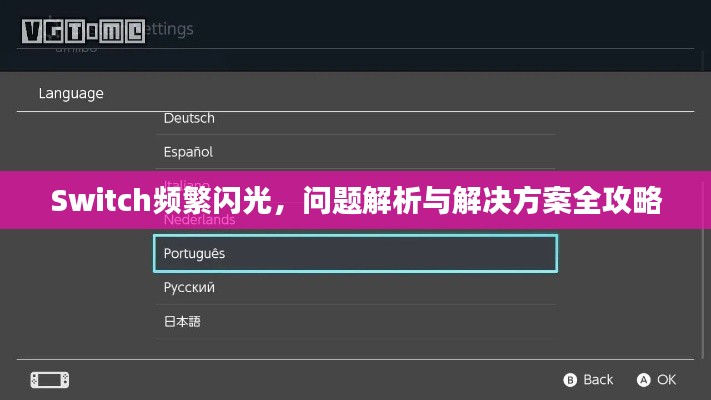Image resolution: width=711 pixels, height=400 pixels.
Task: Select 日本語 as the language
Action: click(355, 322)
